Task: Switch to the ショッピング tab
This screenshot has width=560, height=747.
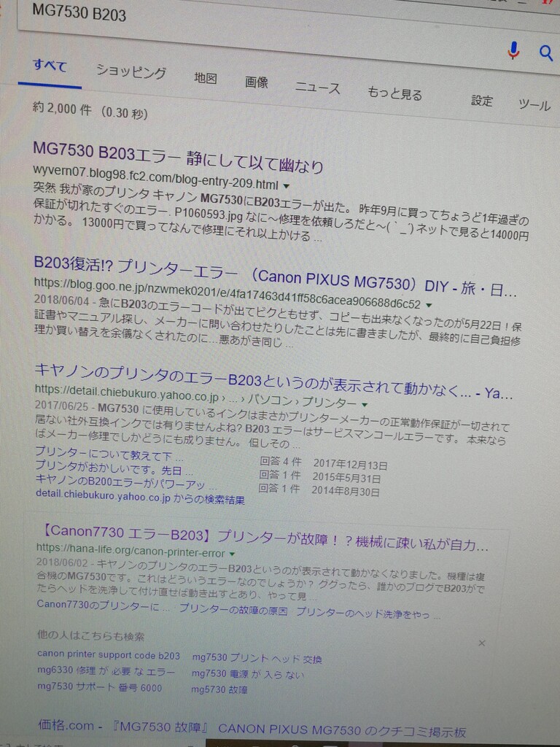Action: point(131,71)
